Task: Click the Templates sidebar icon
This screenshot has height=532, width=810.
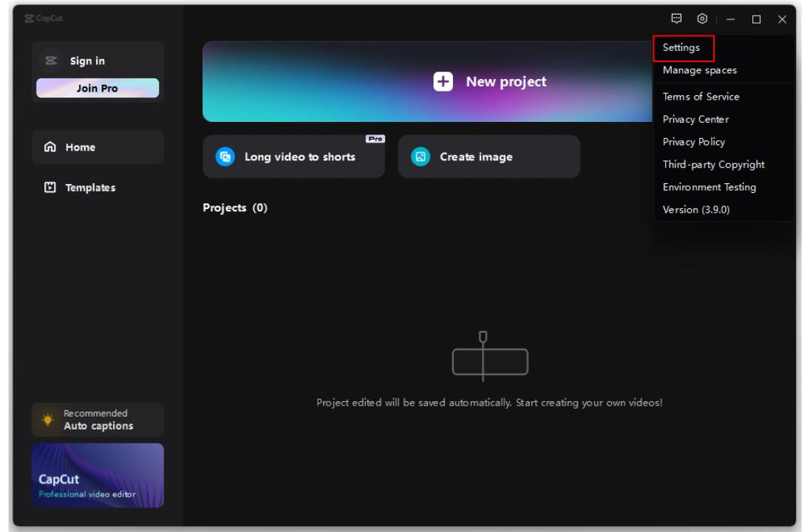Action: point(50,187)
